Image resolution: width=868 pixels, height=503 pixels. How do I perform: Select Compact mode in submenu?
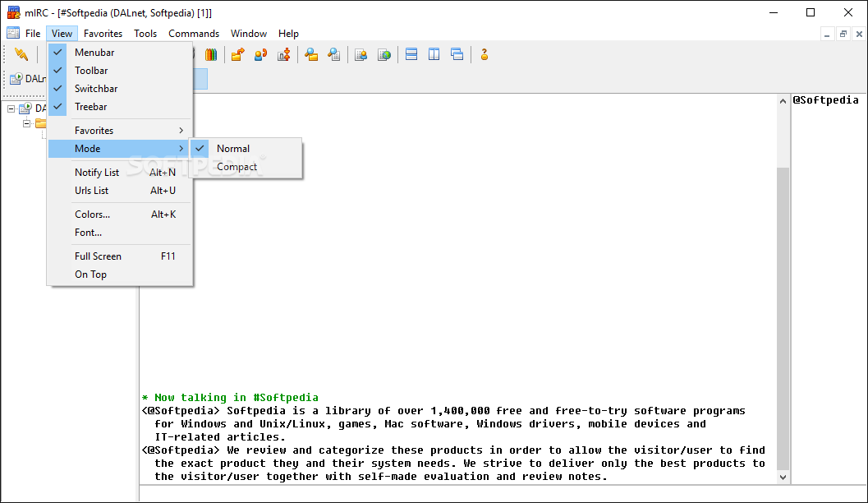(246, 167)
